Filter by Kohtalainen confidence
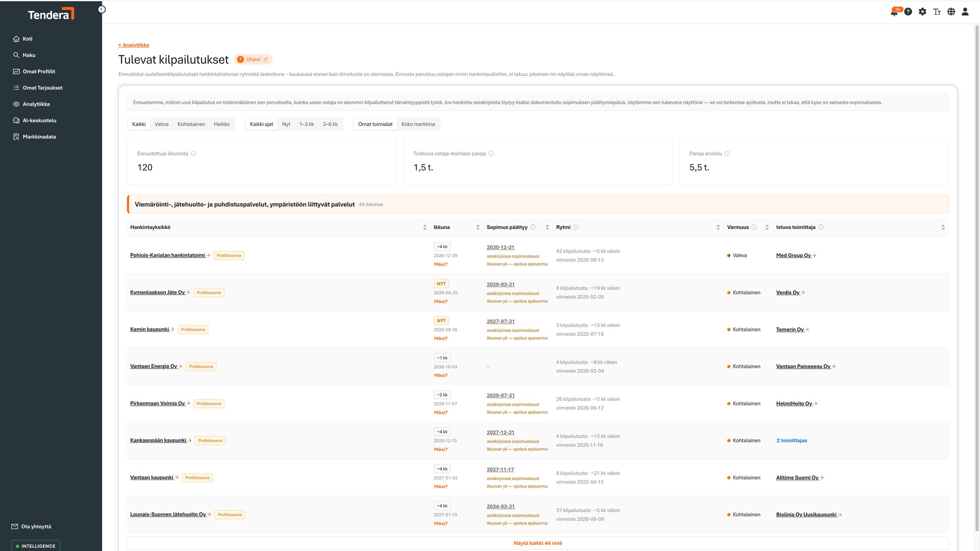The image size is (980, 551). coord(191,124)
